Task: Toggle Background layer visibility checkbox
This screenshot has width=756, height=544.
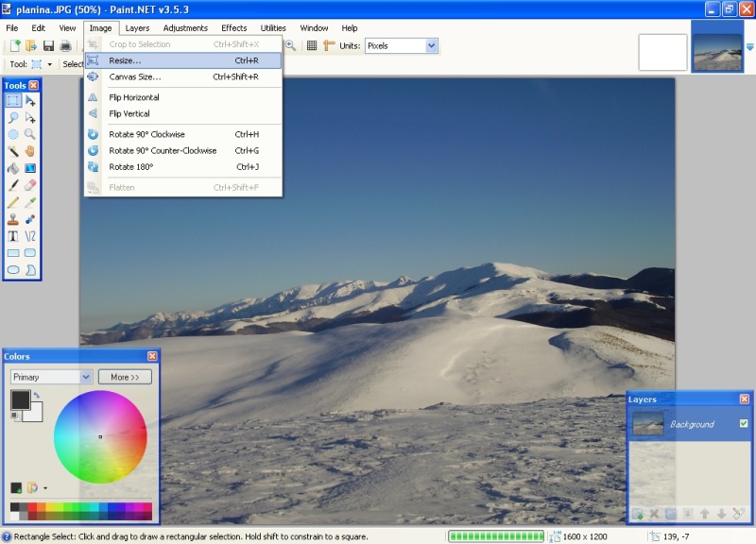Action: pos(744,423)
